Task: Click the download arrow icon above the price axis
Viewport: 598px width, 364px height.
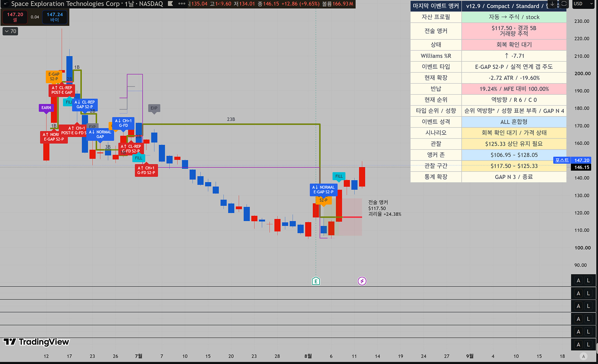Action: click(553, 4)
